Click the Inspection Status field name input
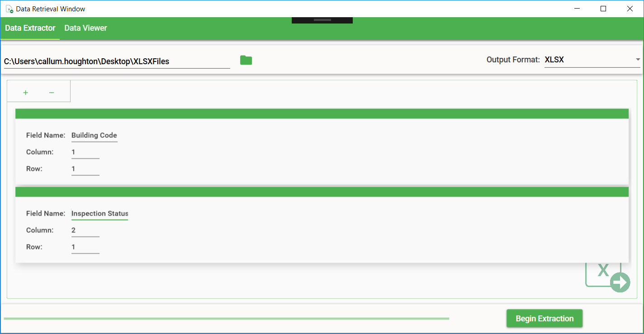The width and height of the screenshot is (644, 334). point(100,214)
